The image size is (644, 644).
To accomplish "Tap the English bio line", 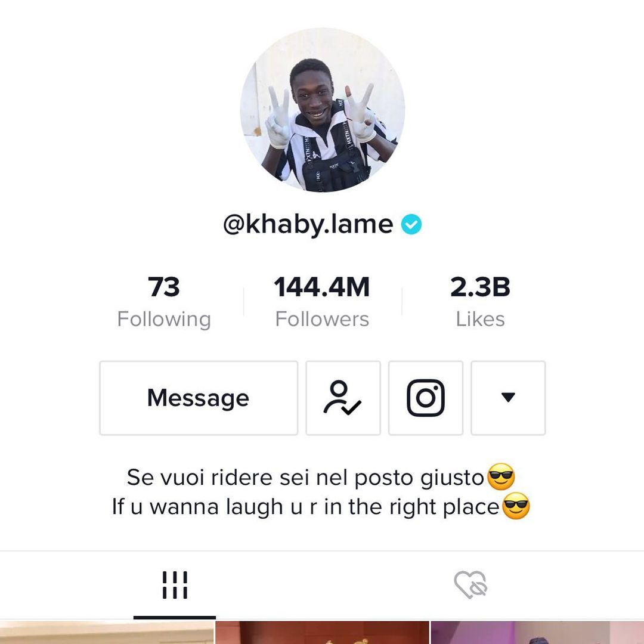I will click(x=321, y=506).
